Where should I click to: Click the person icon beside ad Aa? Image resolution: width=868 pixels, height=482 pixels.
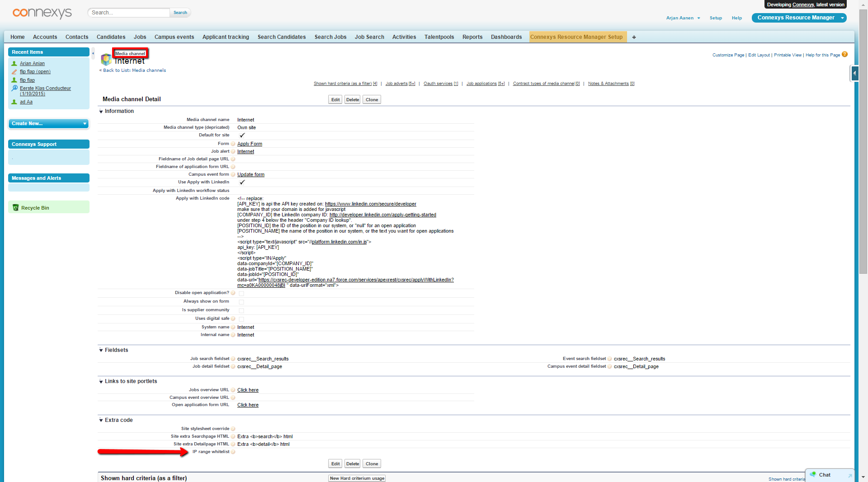(14, 102)
